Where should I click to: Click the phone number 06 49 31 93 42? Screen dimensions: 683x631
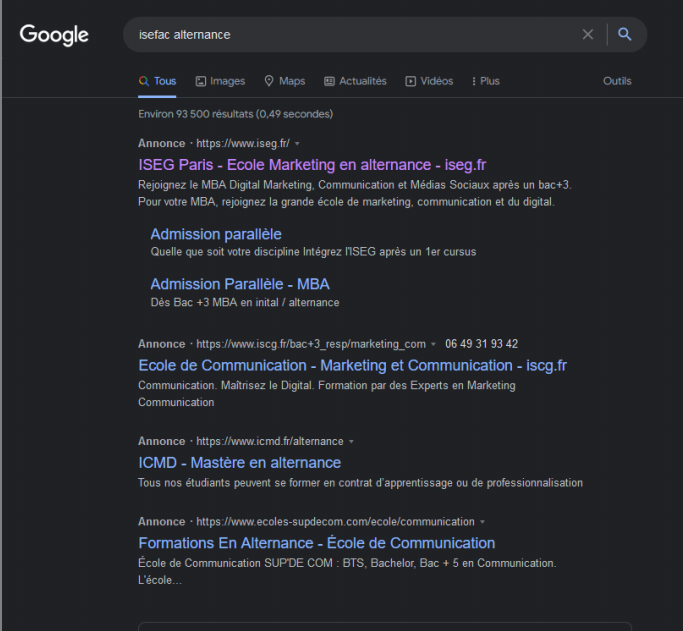(481, 344)
